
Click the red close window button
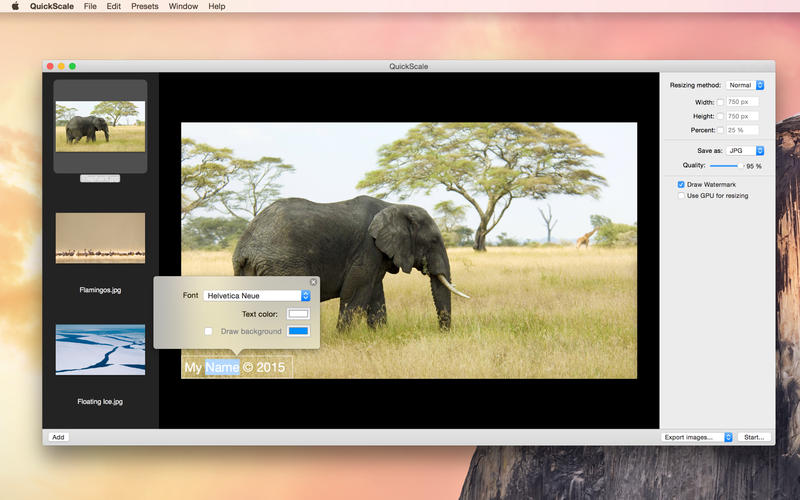(x=50, y=66)
